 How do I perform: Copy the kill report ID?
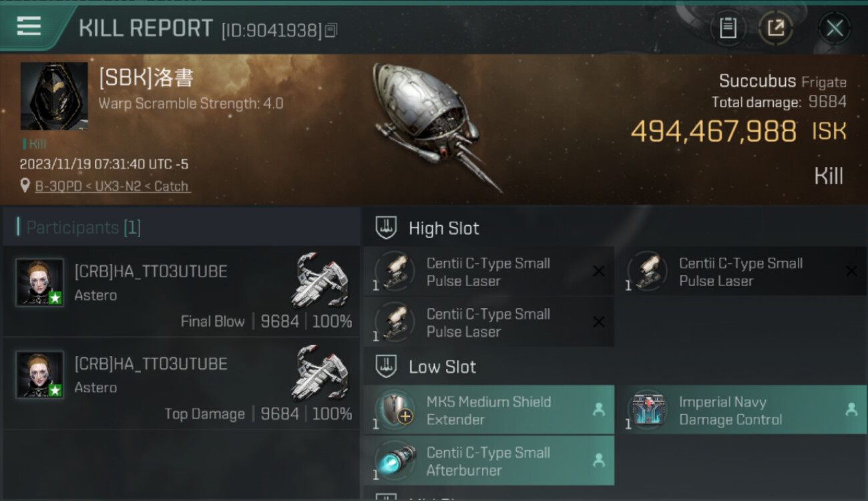[x=332, y=29]
